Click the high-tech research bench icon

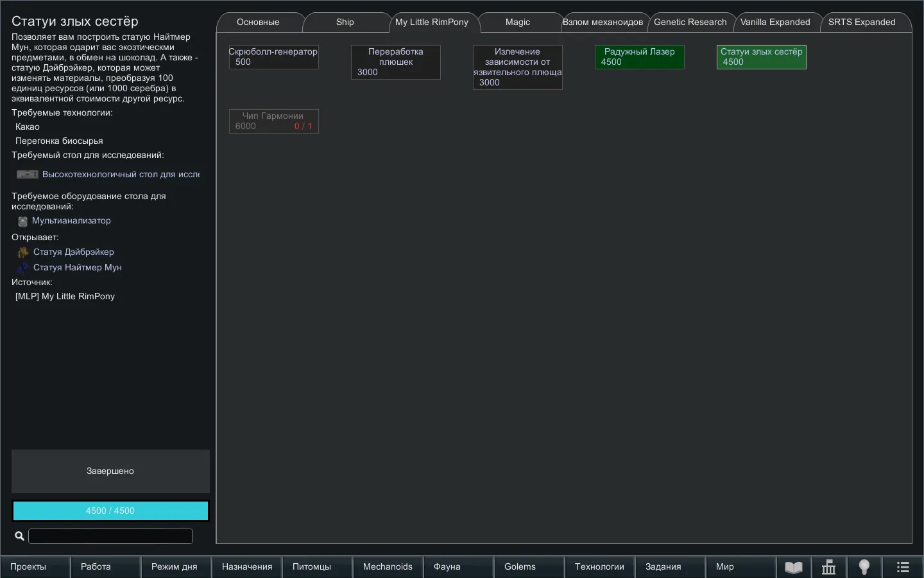coord(27,175)
